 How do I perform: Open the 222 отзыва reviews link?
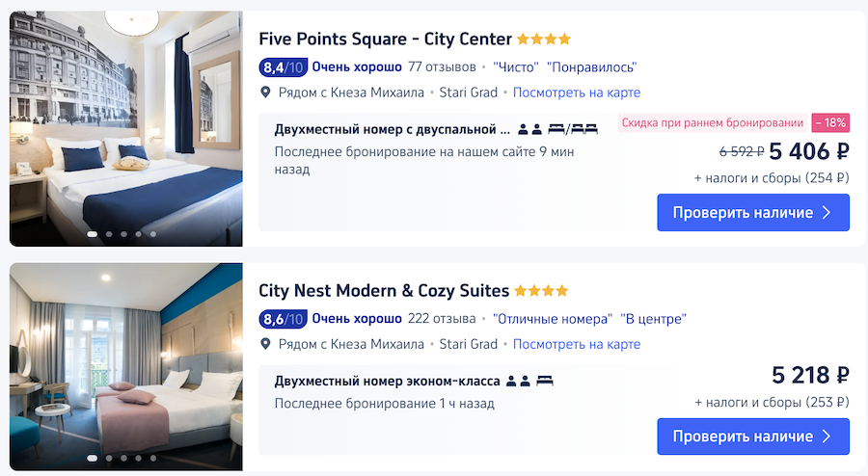point(442,319)
